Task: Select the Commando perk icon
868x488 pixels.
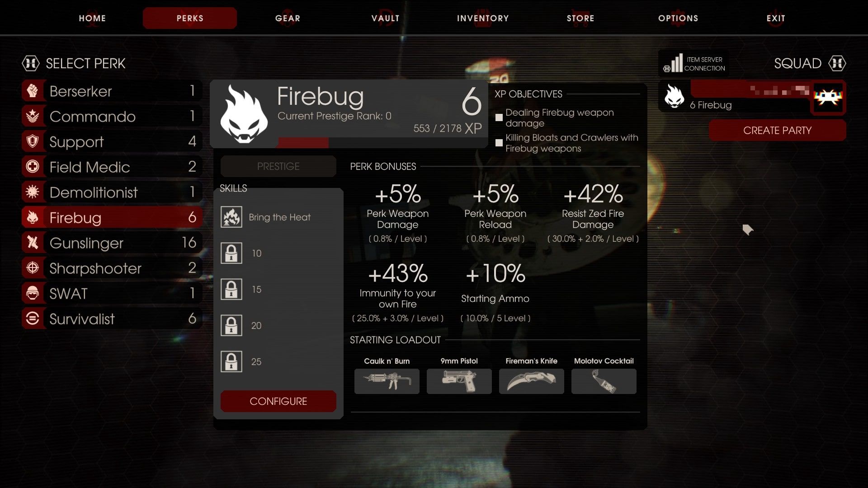Action: pos(32,116)
